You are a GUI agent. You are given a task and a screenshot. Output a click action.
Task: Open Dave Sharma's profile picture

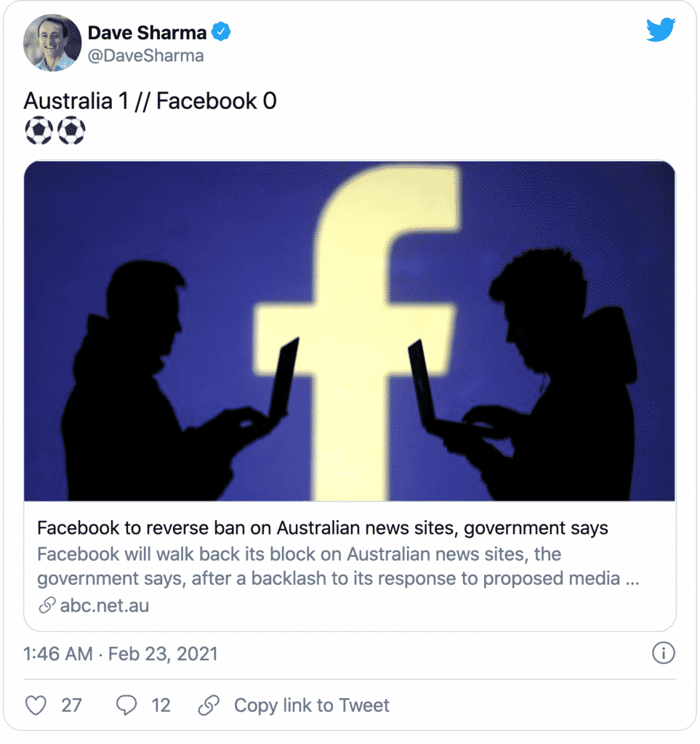coord(52,42)
